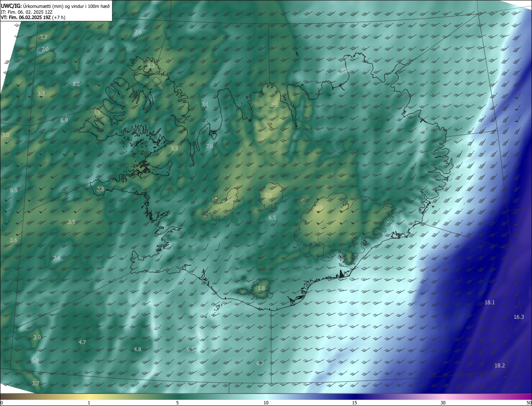Image resolution: width=532 pixels, height=406 pixels.
Task: Click the 18.2 value near the bottom right
Action: pos(500,366)
